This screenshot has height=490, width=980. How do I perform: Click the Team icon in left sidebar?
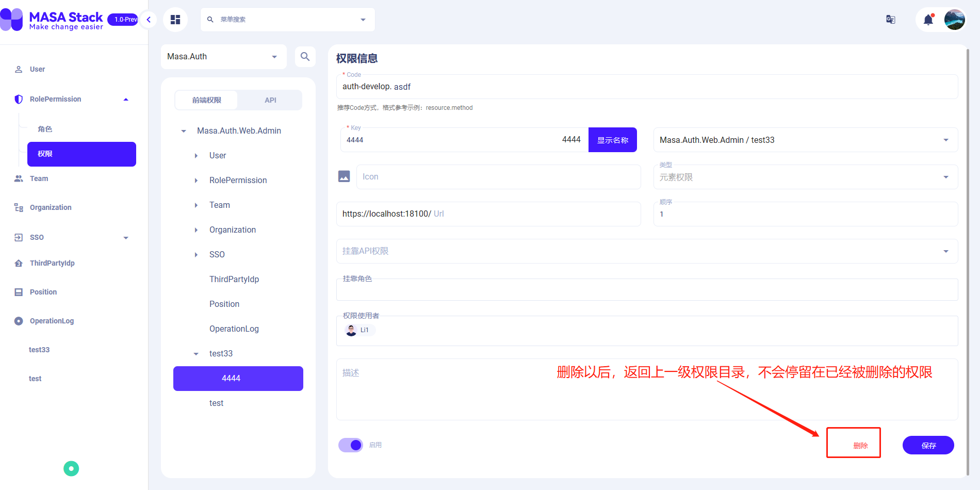(18, 178)
